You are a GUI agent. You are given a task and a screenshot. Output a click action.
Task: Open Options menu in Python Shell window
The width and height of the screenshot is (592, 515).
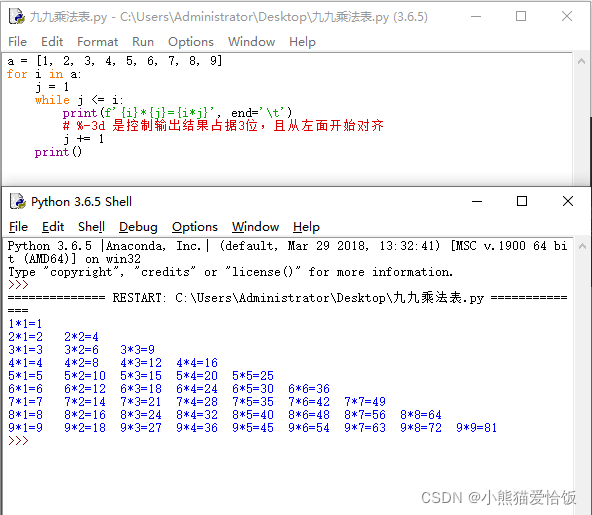195,227
